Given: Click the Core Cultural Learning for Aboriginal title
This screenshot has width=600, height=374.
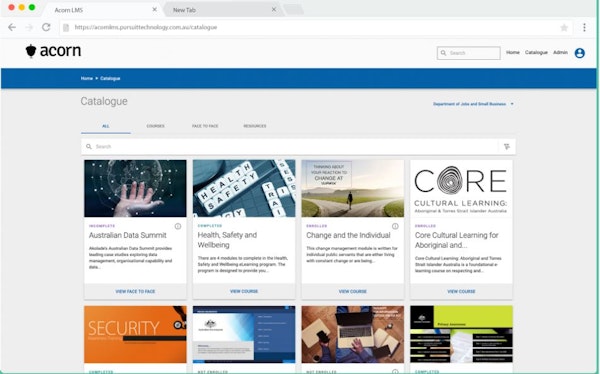Looking at the screenshot, I should point(457,240).
